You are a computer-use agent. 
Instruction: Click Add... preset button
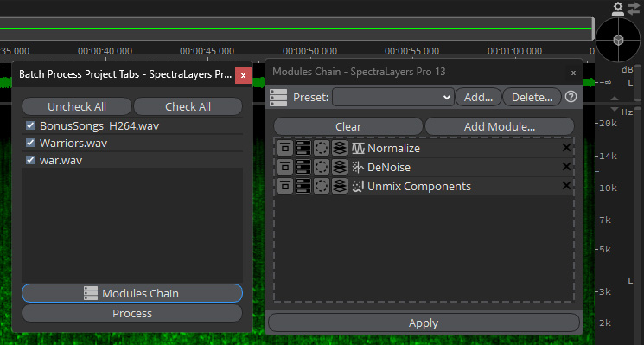479,98
